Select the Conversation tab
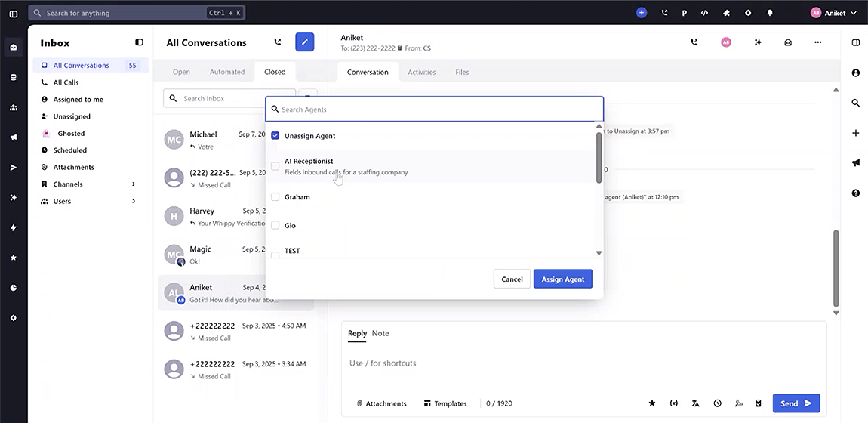 [368, 72]
